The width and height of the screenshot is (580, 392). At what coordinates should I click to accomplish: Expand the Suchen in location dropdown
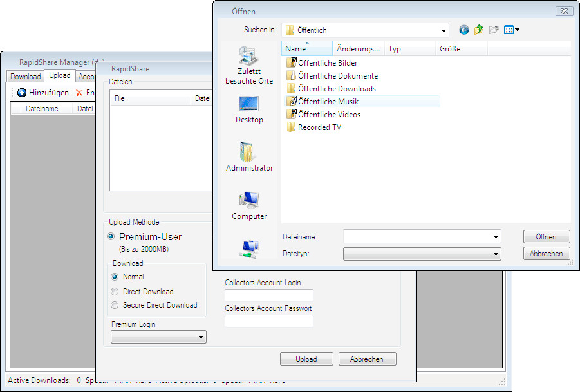click(444, 30)
